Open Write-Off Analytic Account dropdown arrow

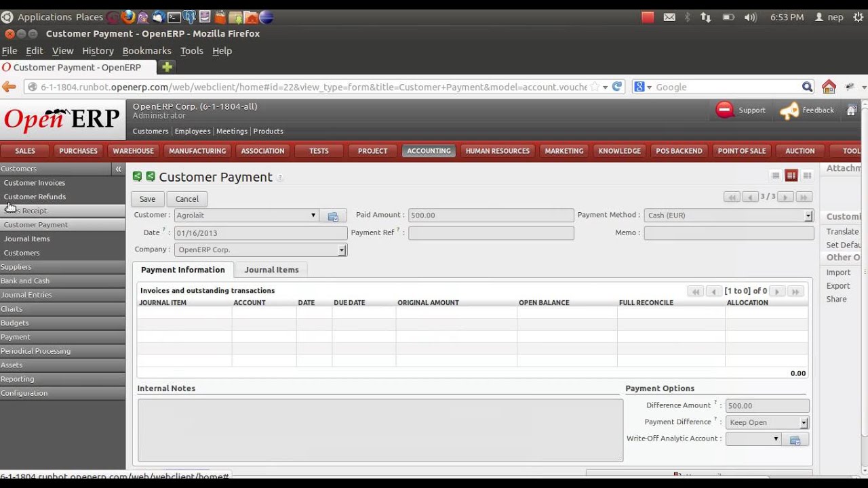pos(776,439)
